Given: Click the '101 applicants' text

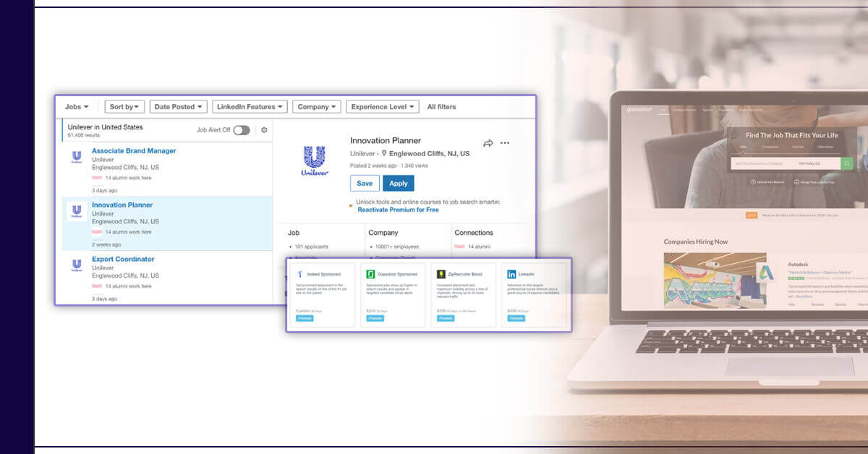Looking at the screenshot, I should 312,247.
